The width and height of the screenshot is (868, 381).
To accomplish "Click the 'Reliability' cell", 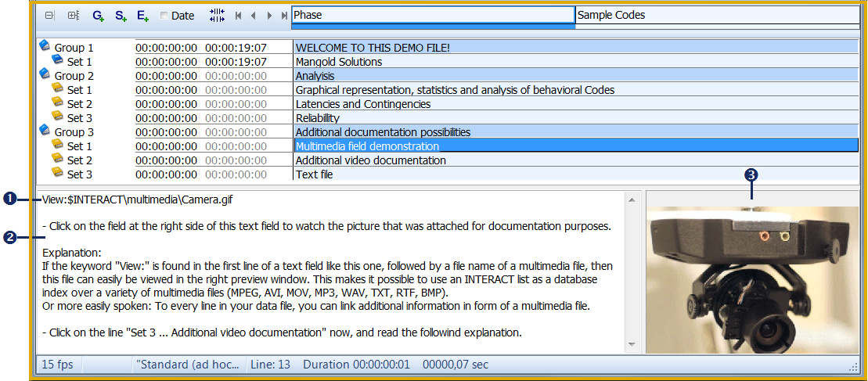I will [x=576, y=118].
